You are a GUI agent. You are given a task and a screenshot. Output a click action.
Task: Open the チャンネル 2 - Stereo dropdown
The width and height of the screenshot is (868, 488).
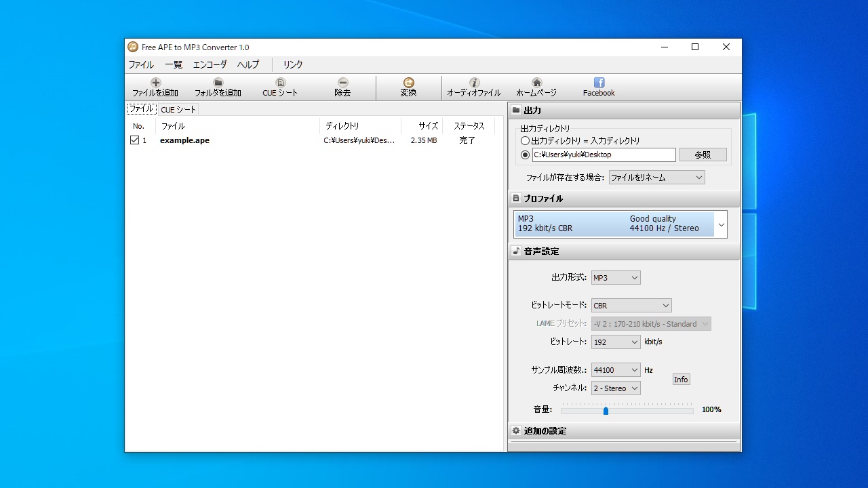pos(616,388)
